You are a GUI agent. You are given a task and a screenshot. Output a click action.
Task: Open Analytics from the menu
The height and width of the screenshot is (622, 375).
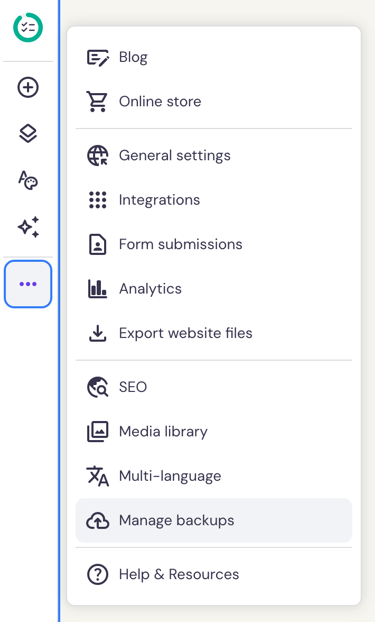[x=214, y=289]
